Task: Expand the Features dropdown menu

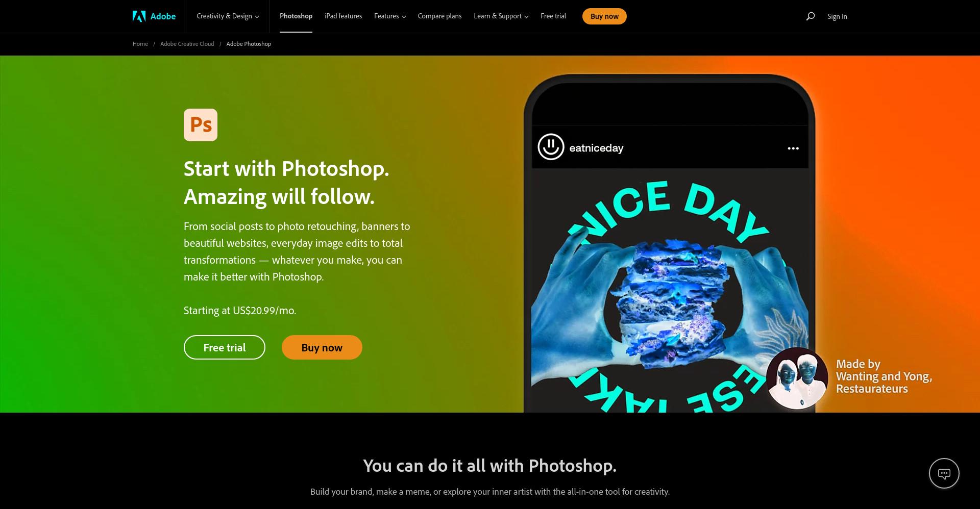Action: click(x=390, y=16)
